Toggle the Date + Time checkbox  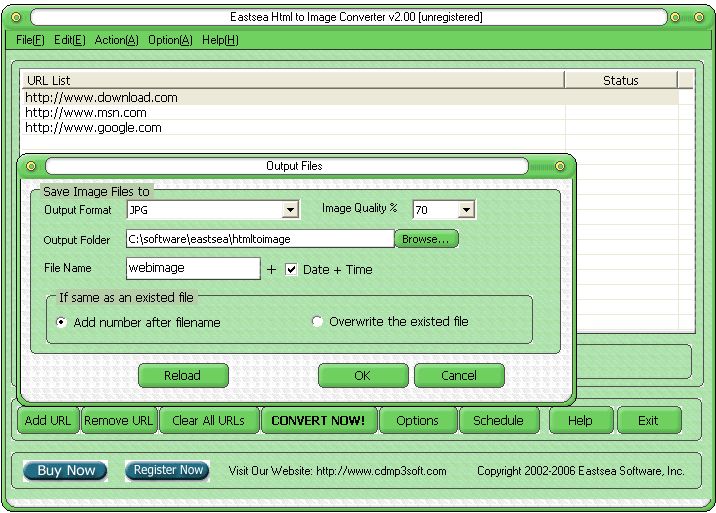(x=291, y=270)
